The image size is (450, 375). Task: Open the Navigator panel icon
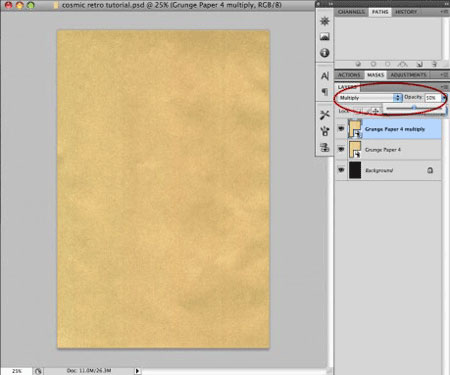coord(325,21)
